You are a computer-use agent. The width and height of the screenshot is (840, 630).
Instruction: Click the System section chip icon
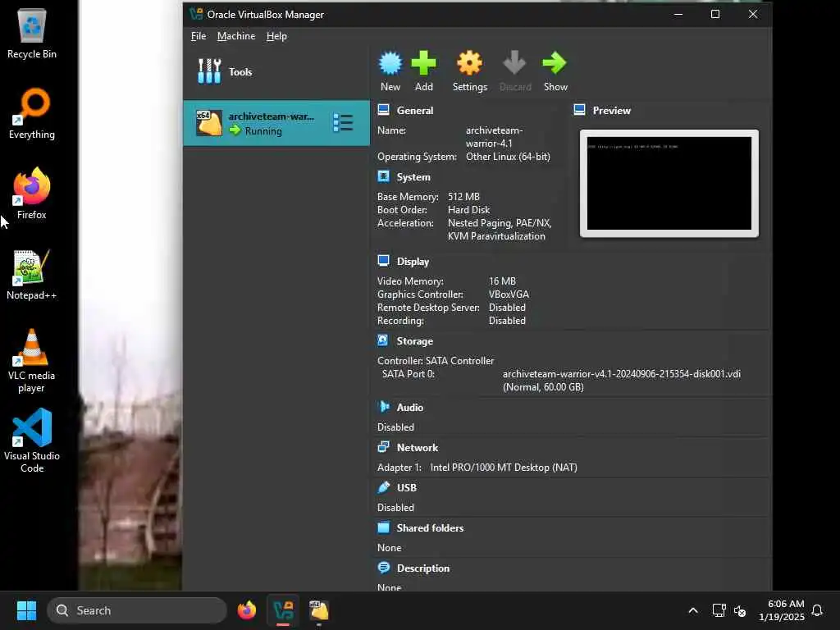(x=383, y=176)
